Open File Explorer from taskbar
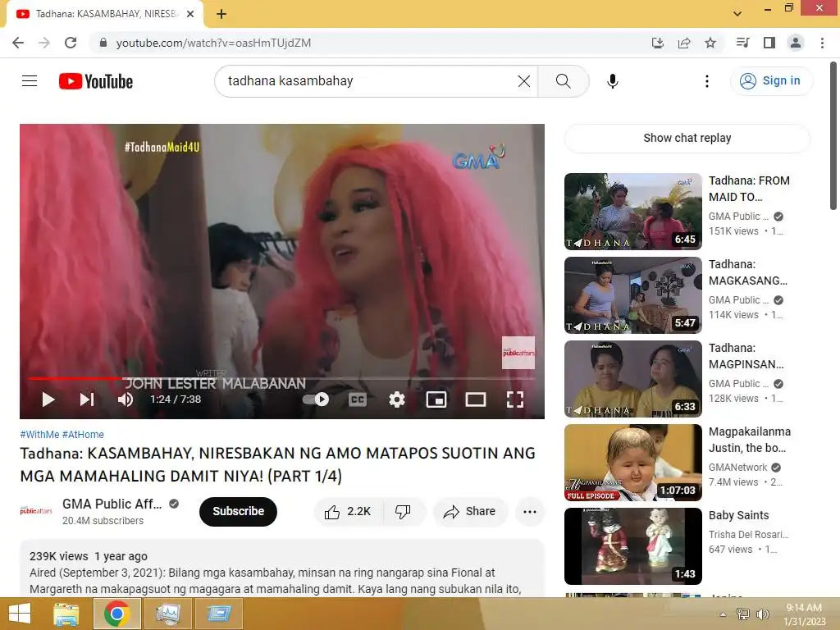Screen dimensions: 840x630 click(66, 614)
